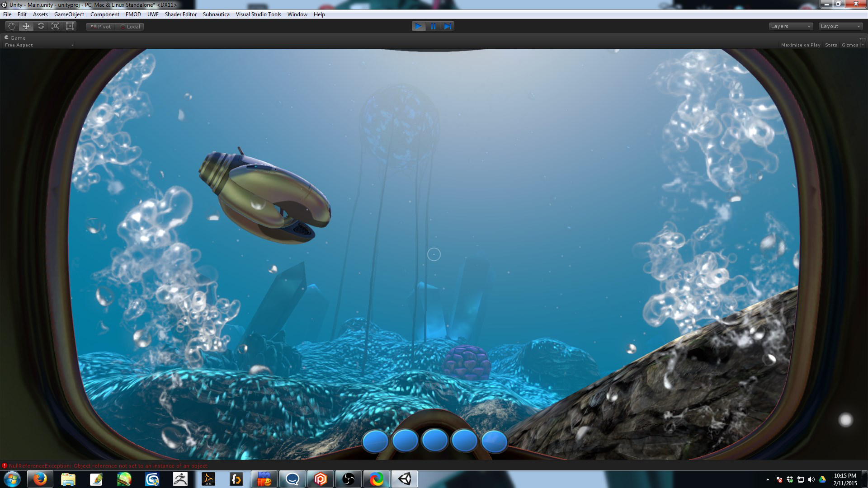Open the Window menu
This screenshot has height=488, width=868.
coord(297,14)
